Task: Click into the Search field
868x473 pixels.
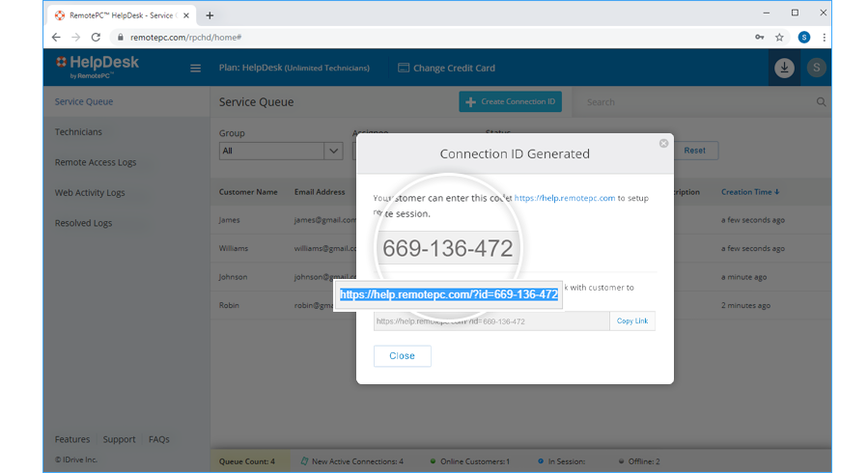Action: pyautogui.click(x=695, y=101)
